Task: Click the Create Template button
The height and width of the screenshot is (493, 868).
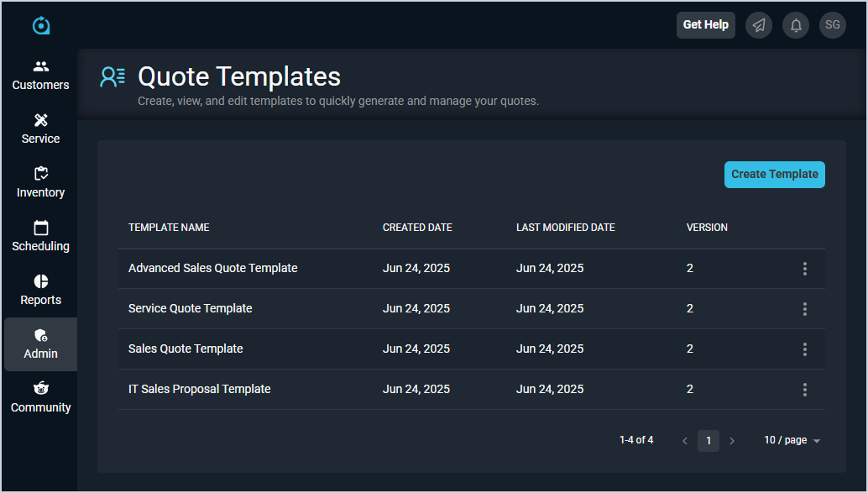Action: click(774, 175)
